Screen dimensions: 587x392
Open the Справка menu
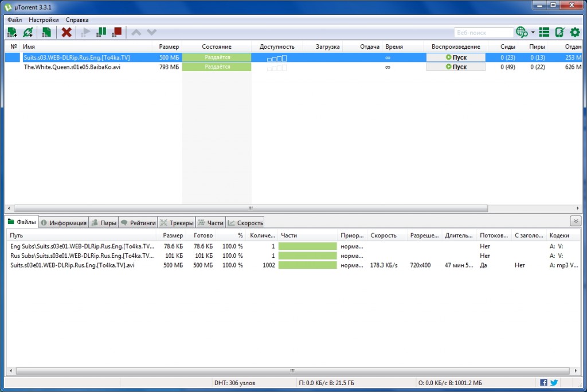click(77, 20)
